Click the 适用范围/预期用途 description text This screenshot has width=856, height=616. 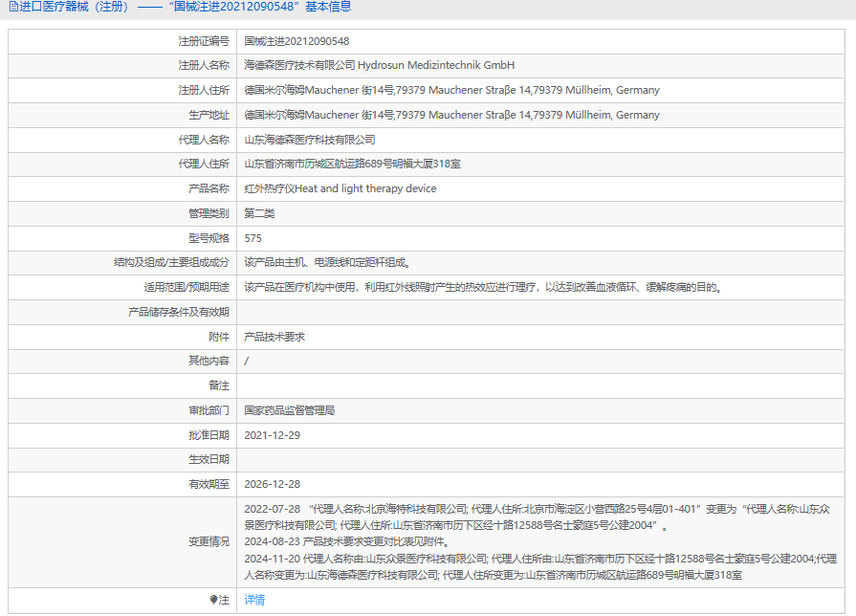point(483,287)
